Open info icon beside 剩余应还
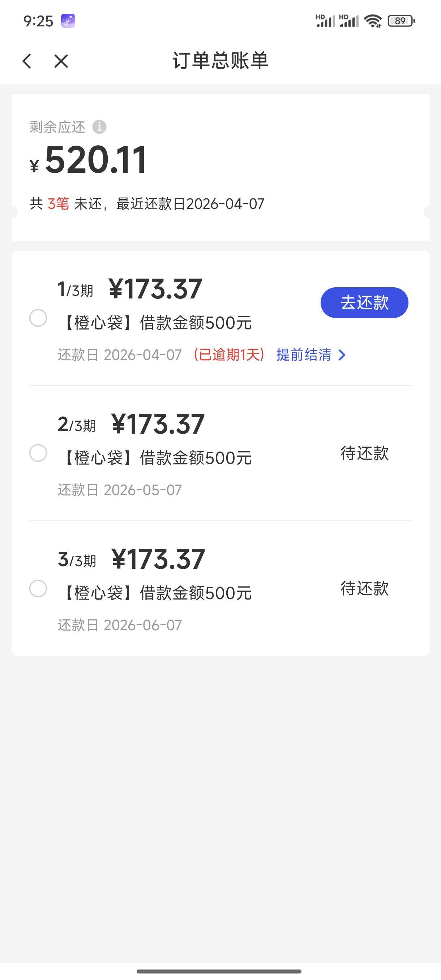This screenshot has width=441, height=980. tap(99, 127)
